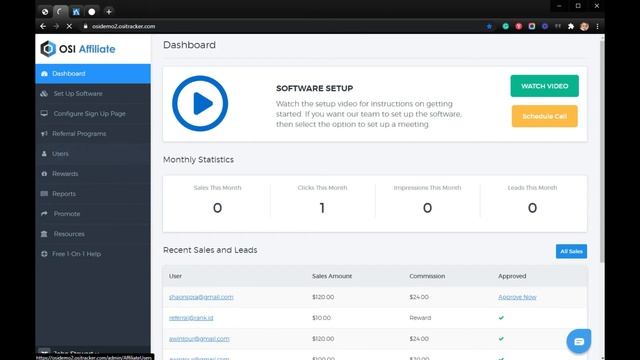The height and width of the screenshot is (360, 640).
Task: Click the green checkmark in the $10.00 row
Action: point(501,318)
